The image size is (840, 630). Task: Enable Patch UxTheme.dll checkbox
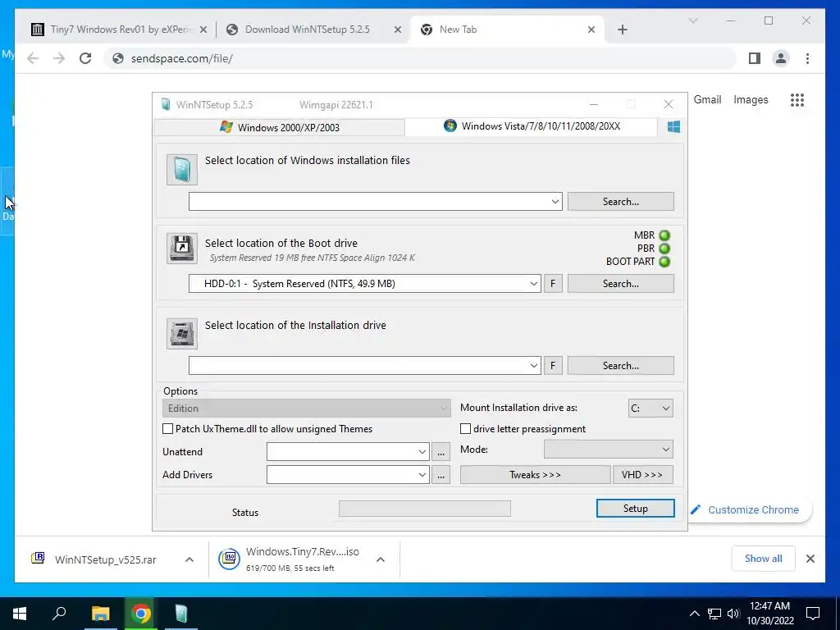(x=167, y=428)
